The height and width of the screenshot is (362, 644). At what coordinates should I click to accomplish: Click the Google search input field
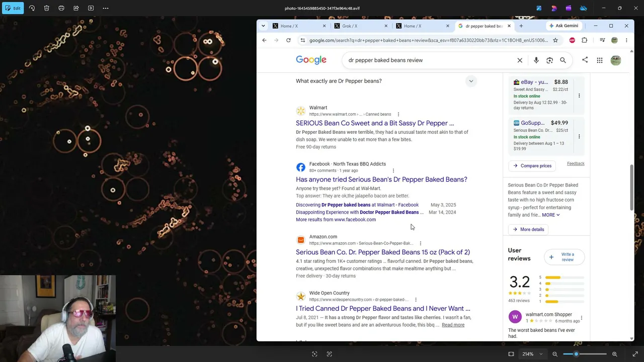pos(430,60)
